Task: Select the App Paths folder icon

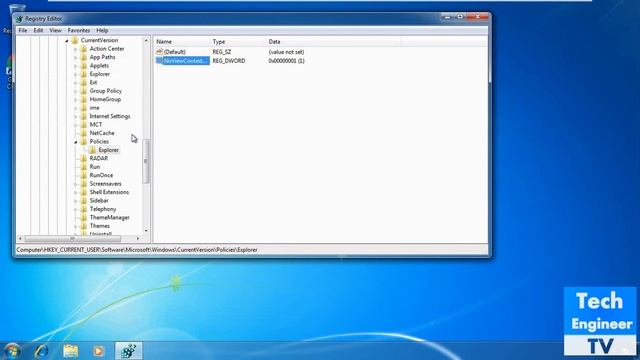Action: tap(84, 57)
